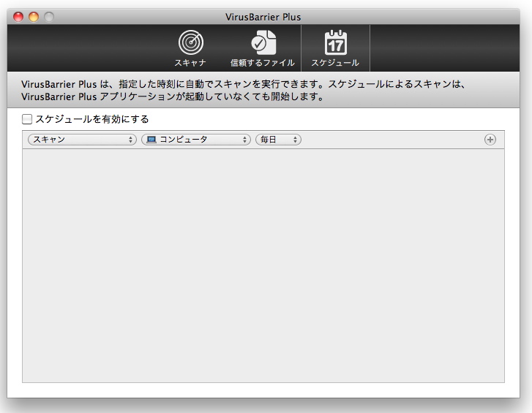Screen dimensions: 532x413
Task: Switch to the スケジュール calendar tab
Action: click(335, 48)
